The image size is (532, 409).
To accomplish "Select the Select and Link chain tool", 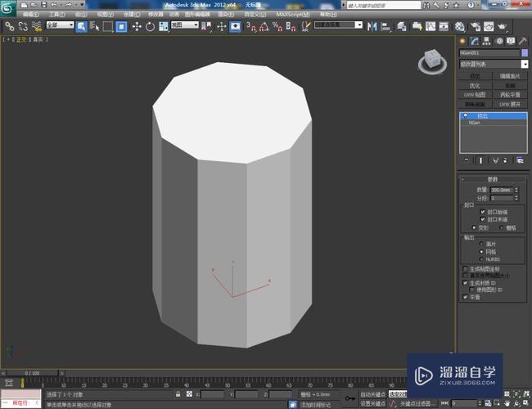I will click(x=9, y=26).
